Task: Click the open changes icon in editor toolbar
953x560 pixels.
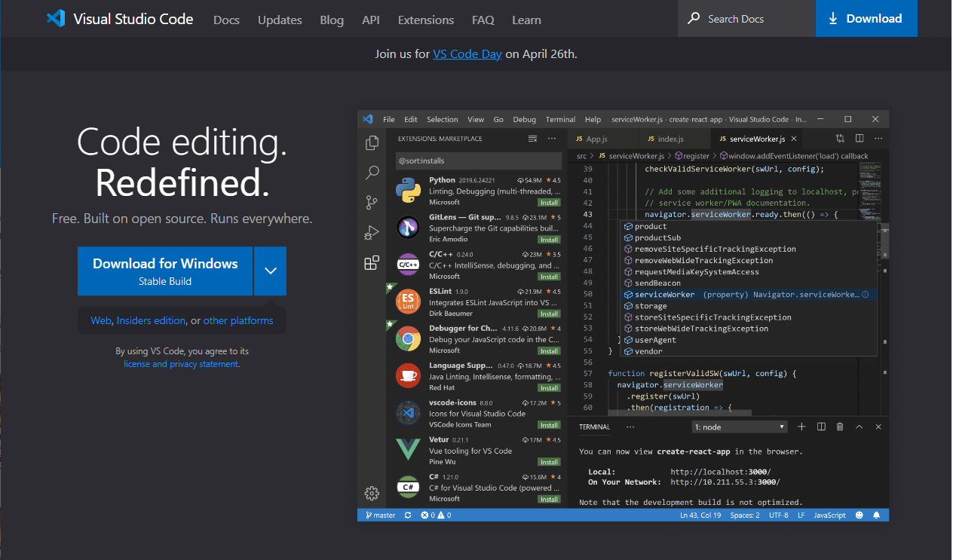Action: [x=840, y=139]
